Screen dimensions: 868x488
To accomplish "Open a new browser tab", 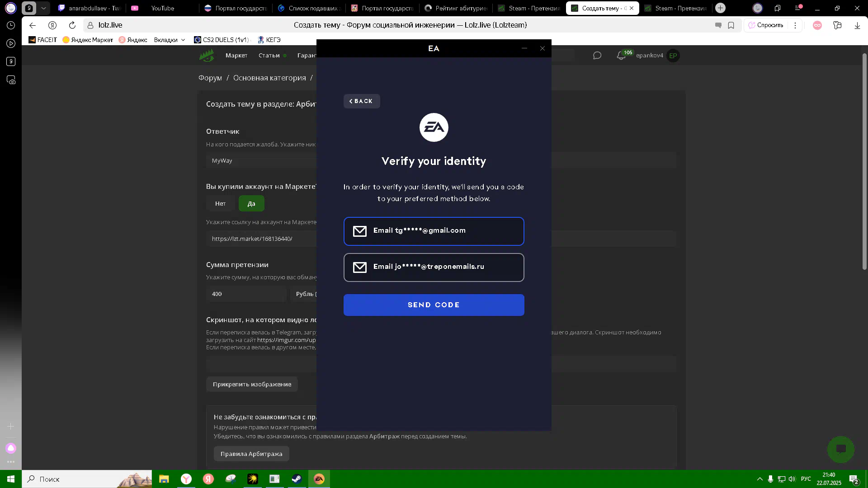I will (721, 8).
